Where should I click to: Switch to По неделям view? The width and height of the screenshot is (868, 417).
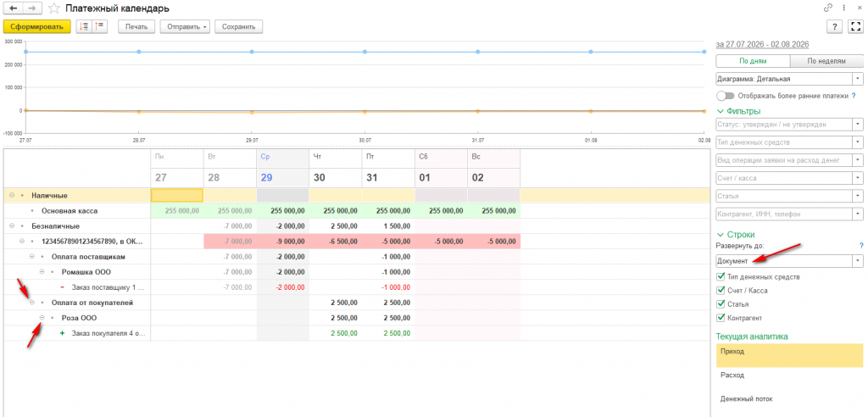[827, 62]
